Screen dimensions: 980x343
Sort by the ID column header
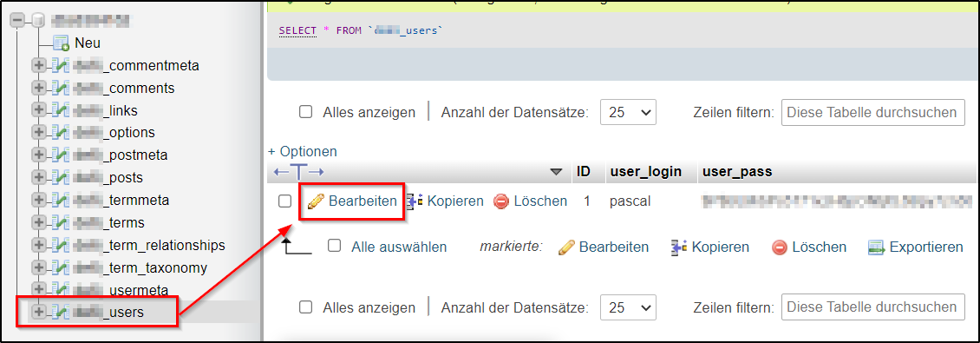tap(584, 172)
